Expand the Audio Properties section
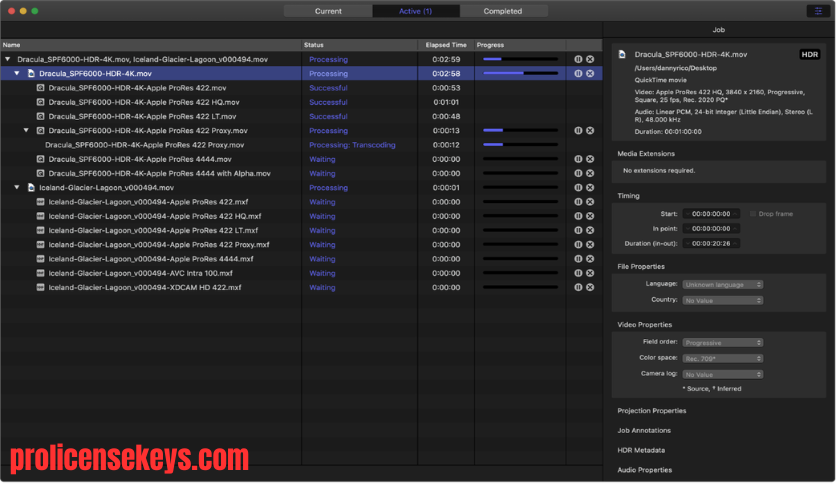 click(x=645, y=470)
